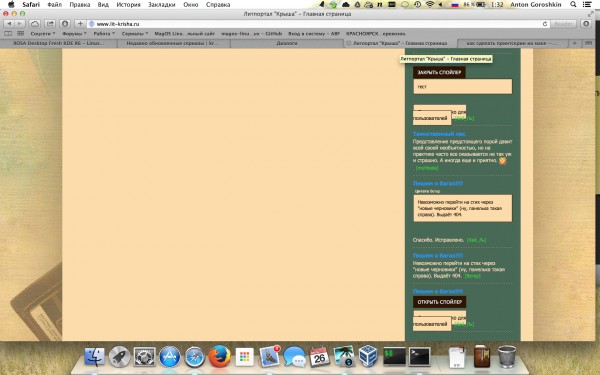Expand spoiler with ОТКРЫТЬ СПОЙЛЕР button
The width and height of the screenshot is (600, 375).
tap(439, 302)
